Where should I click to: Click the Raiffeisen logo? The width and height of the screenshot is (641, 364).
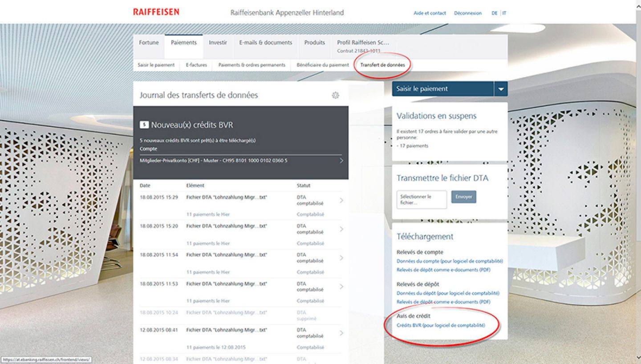click(156, 12)
